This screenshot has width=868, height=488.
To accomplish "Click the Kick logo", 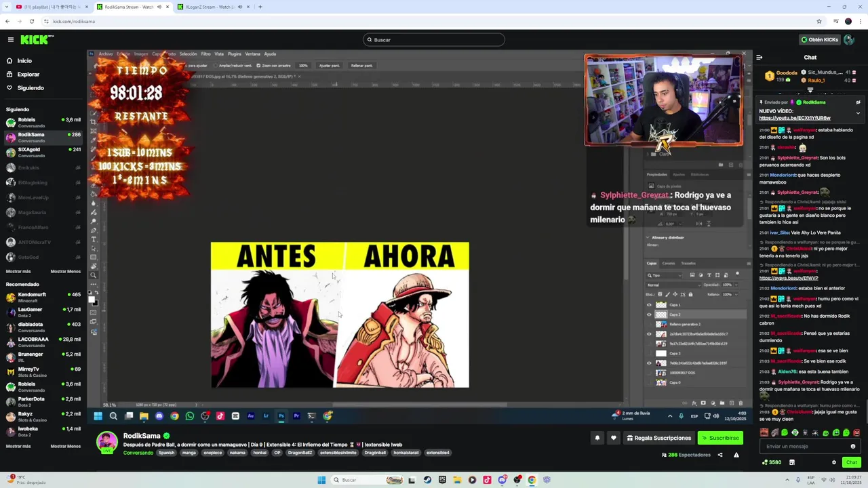I will (x=34, y=40).
